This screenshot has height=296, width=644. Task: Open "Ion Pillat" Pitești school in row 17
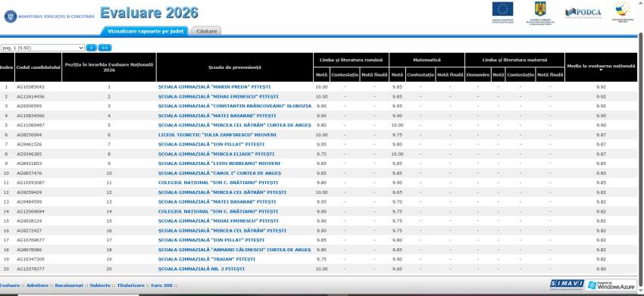(211, 240)
